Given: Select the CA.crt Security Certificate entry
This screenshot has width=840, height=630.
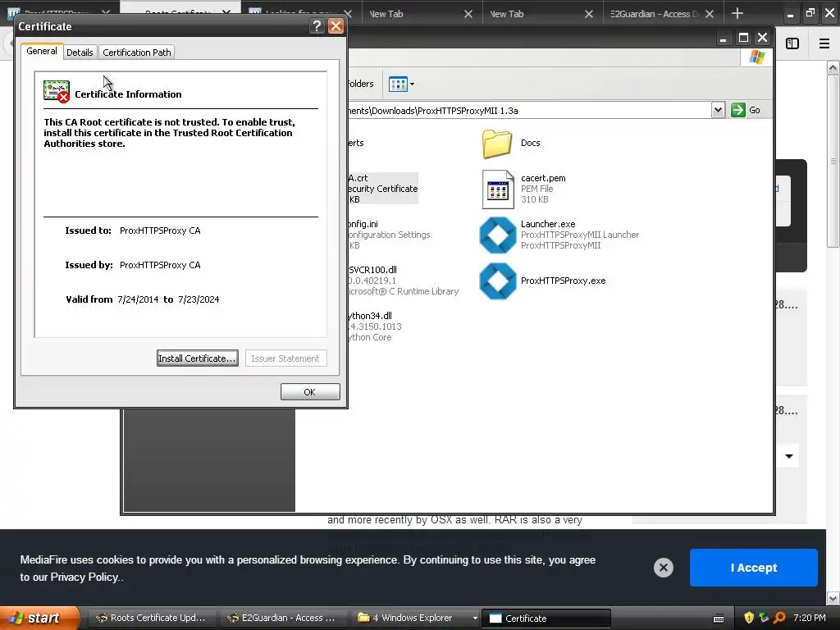Looking at the screenshot, I should 383,189.
